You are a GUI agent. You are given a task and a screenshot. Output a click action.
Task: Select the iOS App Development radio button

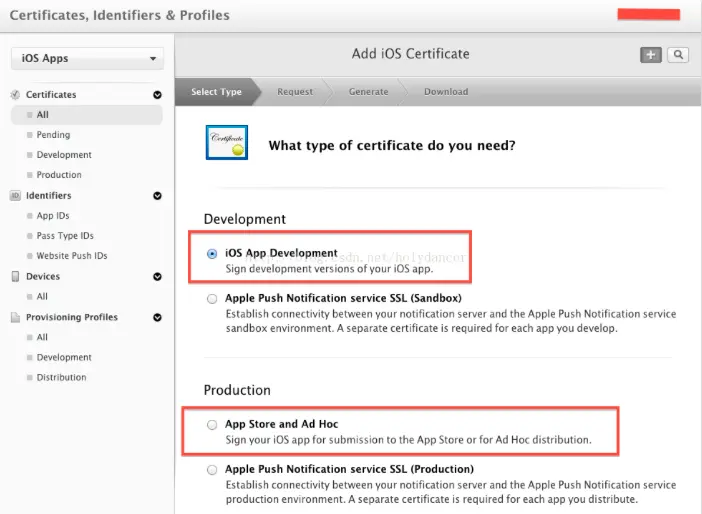tap(212, 254)
